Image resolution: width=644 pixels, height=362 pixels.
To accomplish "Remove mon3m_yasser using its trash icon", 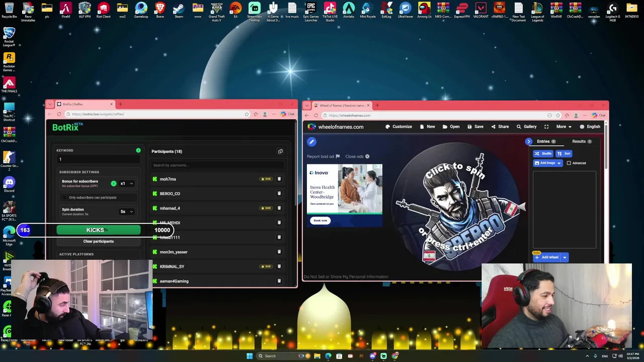I will point(279,252).
